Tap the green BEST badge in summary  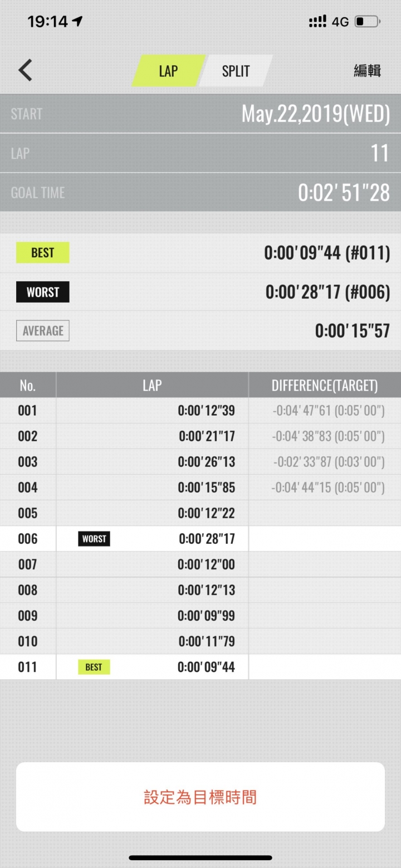coord(43,253)
